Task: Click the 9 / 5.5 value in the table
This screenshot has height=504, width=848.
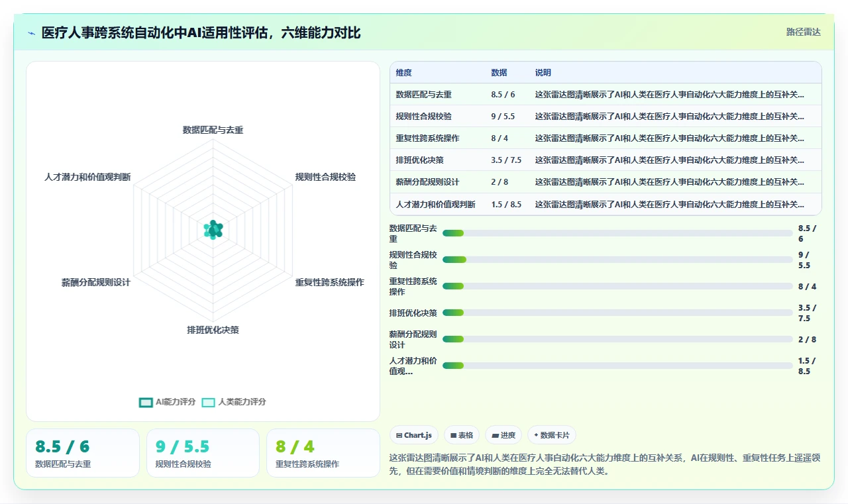Action: 503,117
